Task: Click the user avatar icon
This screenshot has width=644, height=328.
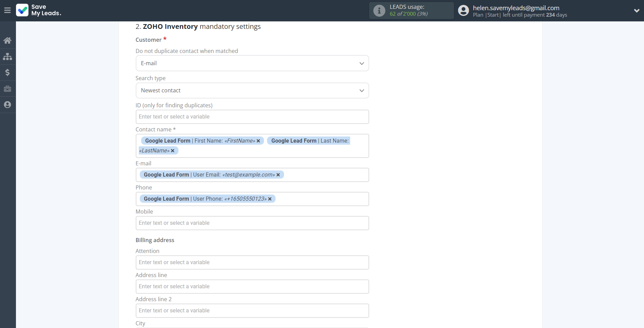Action: pyautogui.click(x=463, y=11)
